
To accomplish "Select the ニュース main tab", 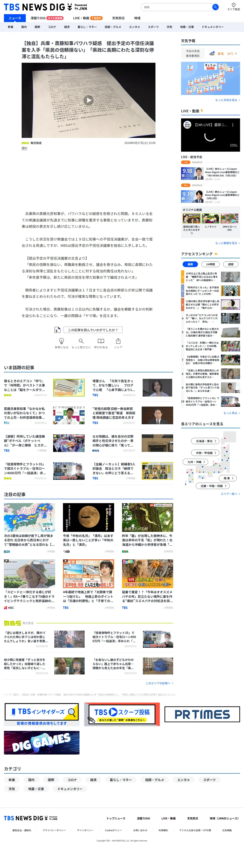I will coord(15,18).
